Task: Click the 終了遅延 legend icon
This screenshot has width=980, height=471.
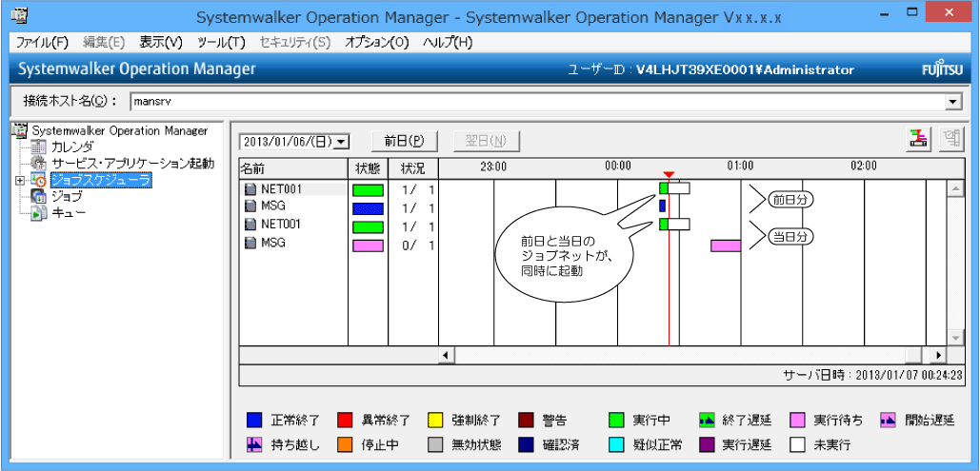Action: [x=707, y=420]
